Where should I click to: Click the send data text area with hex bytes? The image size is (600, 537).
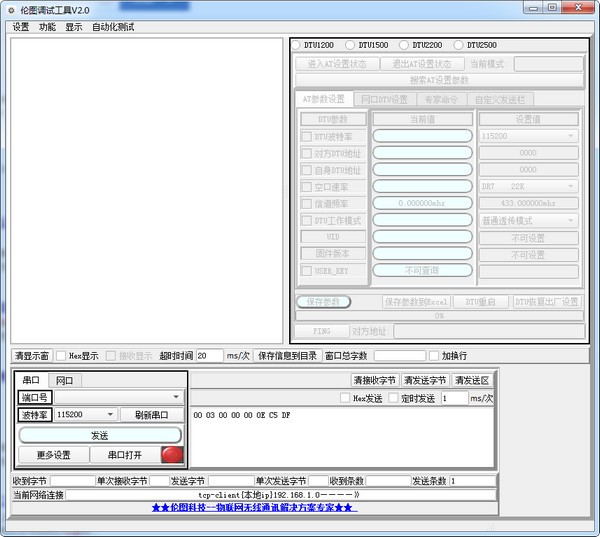(342, 436)
